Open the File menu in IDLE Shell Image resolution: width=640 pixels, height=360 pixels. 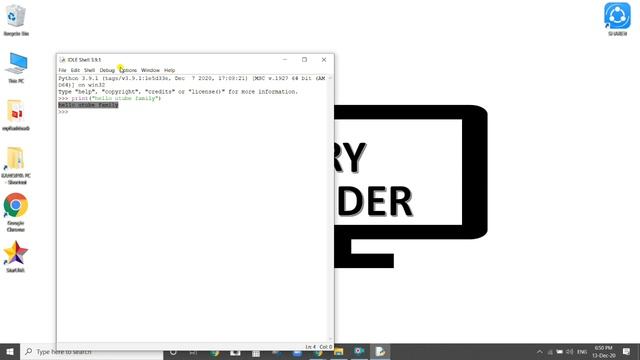click(62, 70)
